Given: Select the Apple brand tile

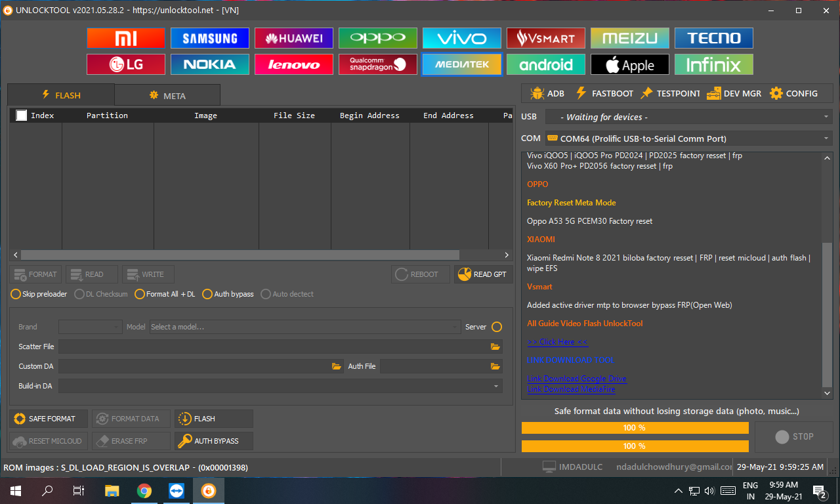Looking at the screenshot, I should (x=630, y=64).
